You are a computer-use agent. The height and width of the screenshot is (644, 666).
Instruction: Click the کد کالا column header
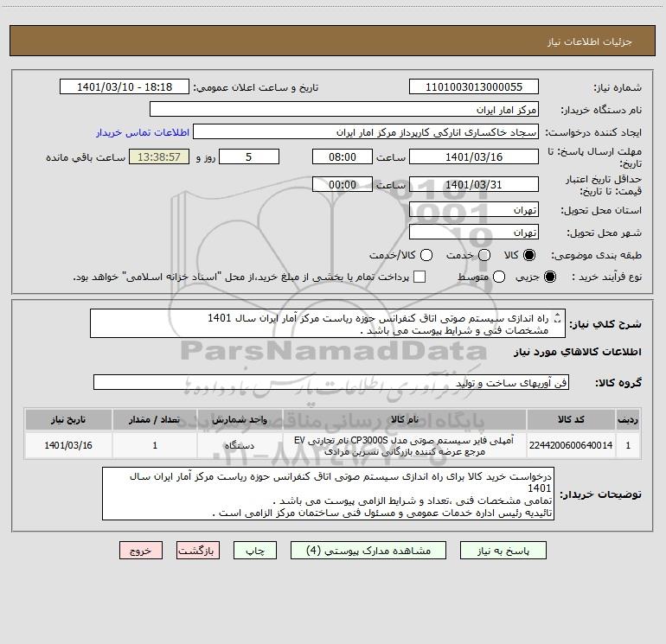(x=571, y=420)
